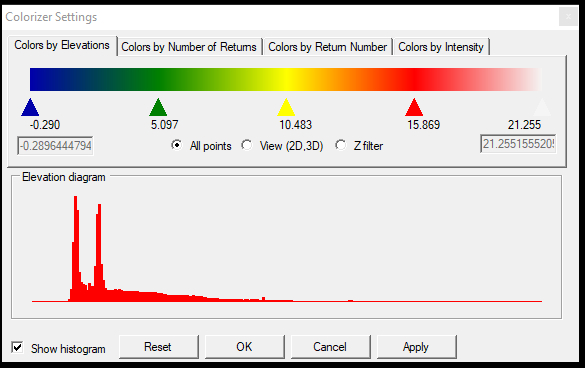585x368 pixels.
Task: Select the Z filter radio option
Action: [340, 145]
